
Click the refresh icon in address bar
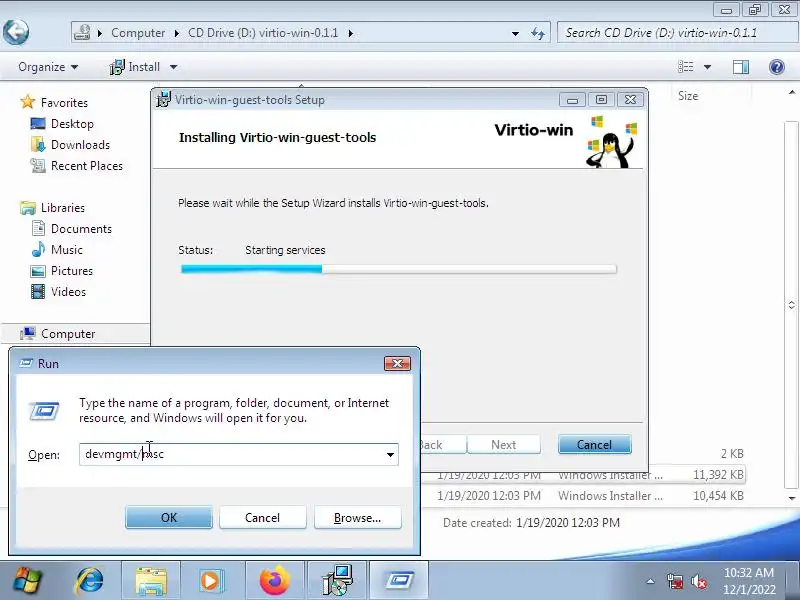pos(538,33)
